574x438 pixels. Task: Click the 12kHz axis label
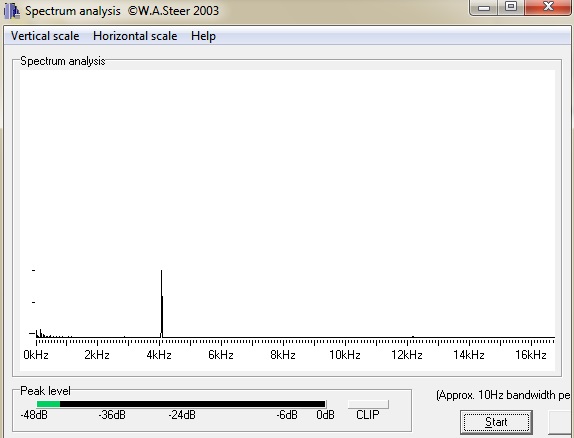[x=406, y=355]
